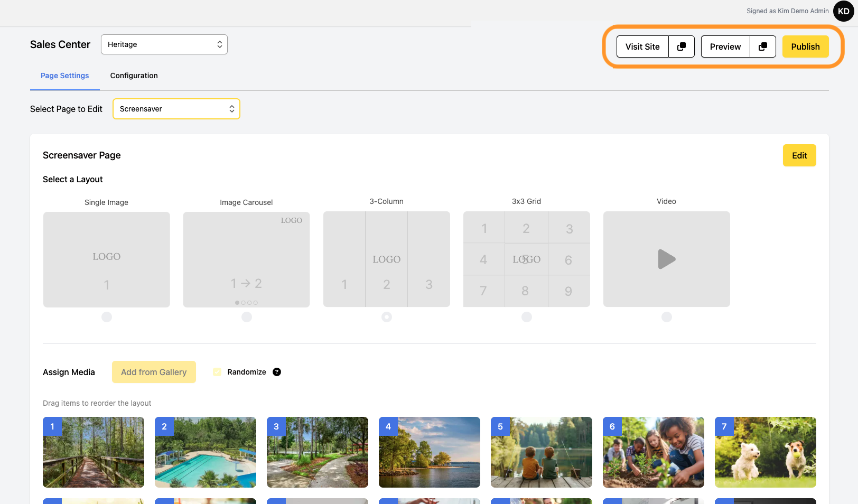Image resolution: width=858 pixels, height=504 pixels.
Task: Select media image 4 lake island
Action: click(430, 452)
